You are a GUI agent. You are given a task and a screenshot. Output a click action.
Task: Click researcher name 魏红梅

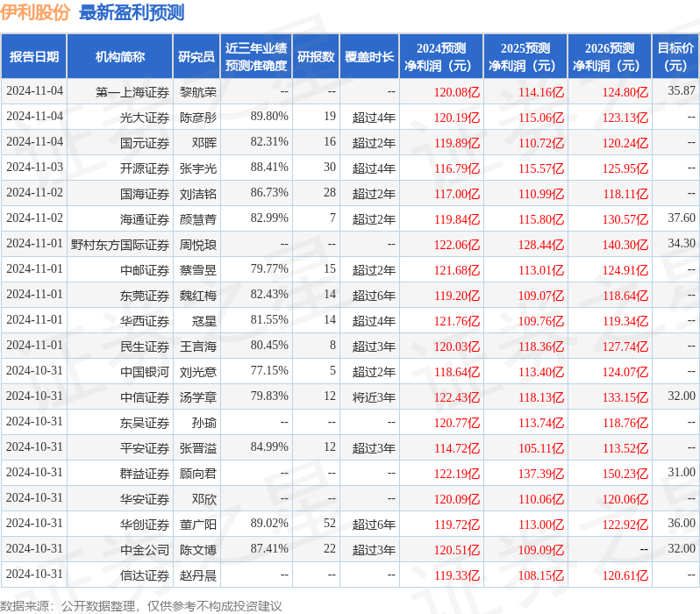click(x=198, y=296)
